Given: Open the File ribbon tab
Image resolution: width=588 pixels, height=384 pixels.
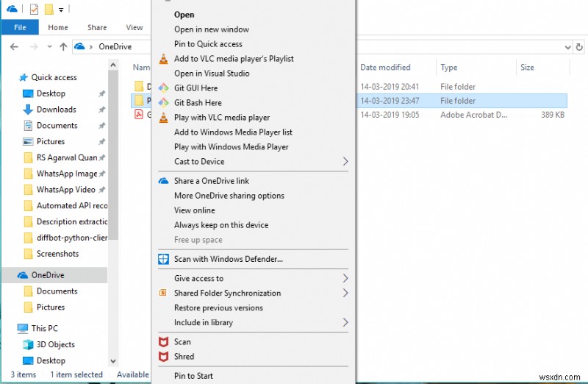Looking at the screenshot, I should click(20, 27).
